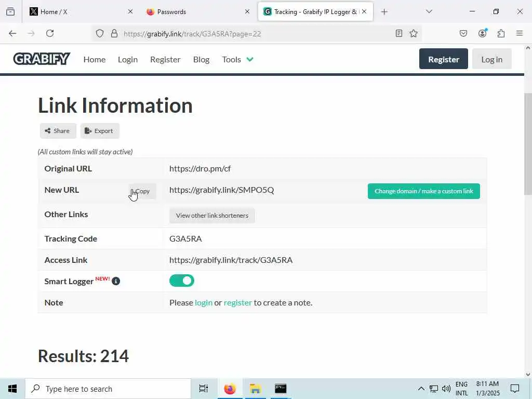This screenshot has width=532, height=399.
Task: Open Register in the nav menu
Action: [165, 59]
